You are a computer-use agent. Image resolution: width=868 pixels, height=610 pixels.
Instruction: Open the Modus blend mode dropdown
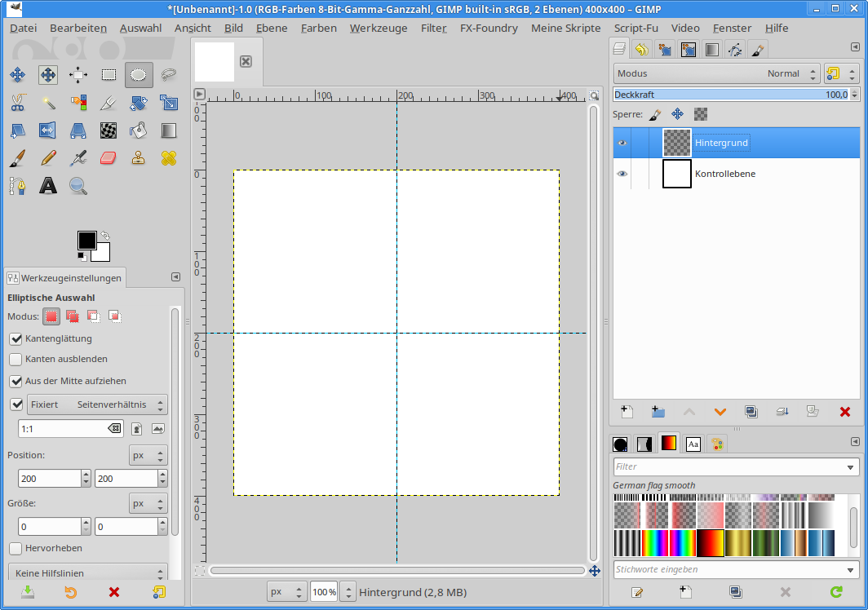(716, 73)
